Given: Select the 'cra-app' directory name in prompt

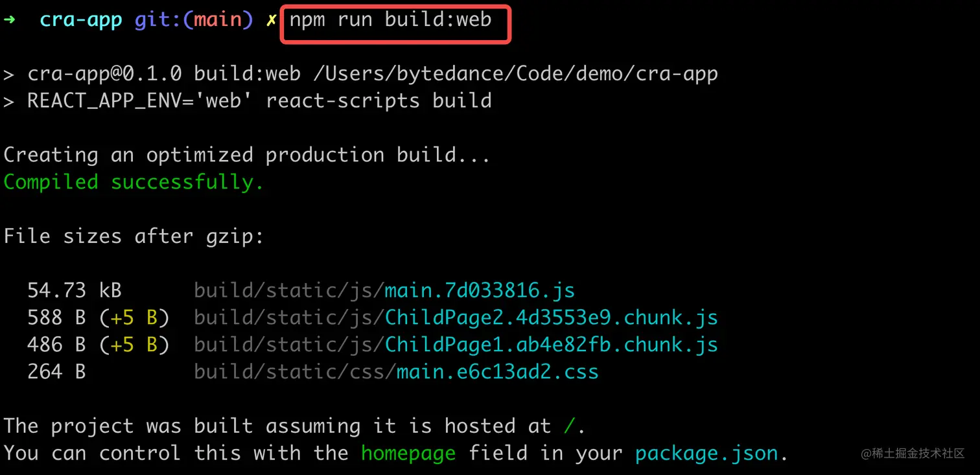Looking at the screenshot, I should (81, 20).
